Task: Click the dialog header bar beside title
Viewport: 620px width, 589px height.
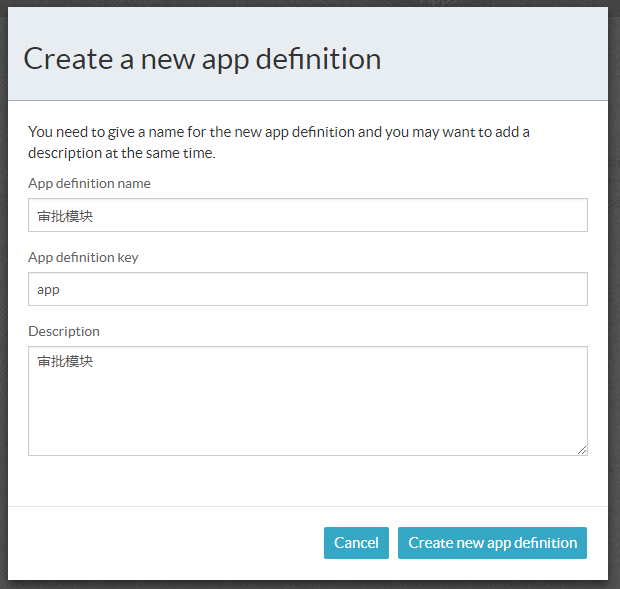Action: click(x=500, y=58)
